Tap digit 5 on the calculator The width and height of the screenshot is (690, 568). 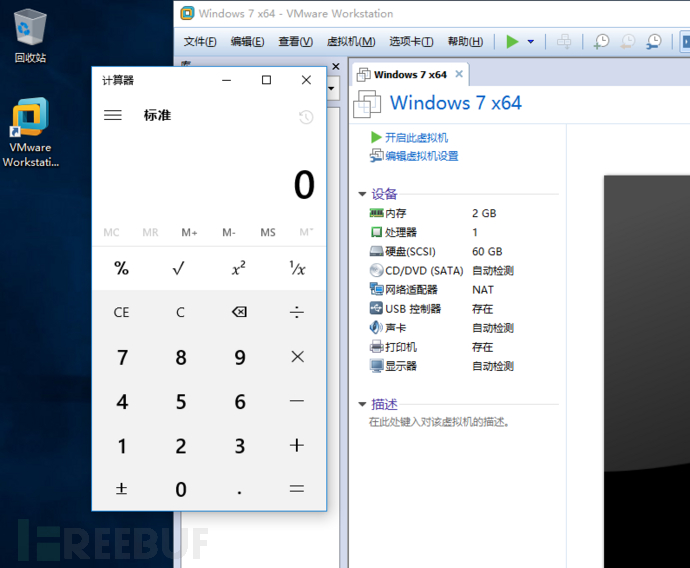180,401
